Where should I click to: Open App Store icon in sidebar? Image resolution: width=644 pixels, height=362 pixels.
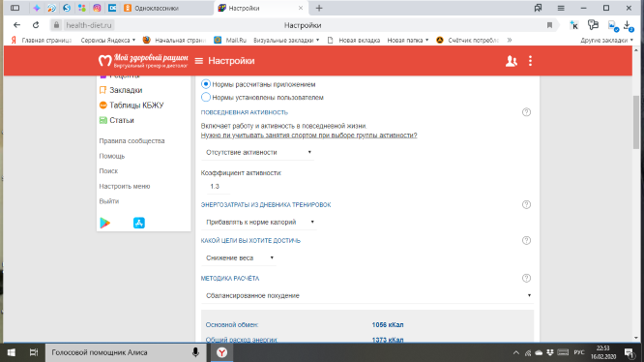139,223
